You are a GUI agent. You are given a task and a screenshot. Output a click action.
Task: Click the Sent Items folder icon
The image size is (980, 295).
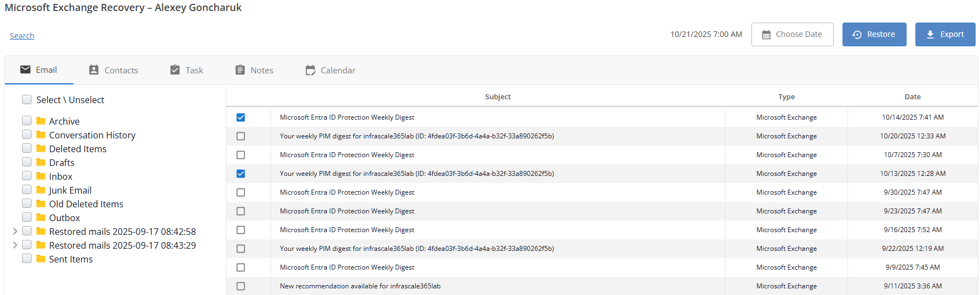click(x=41, y=259)
